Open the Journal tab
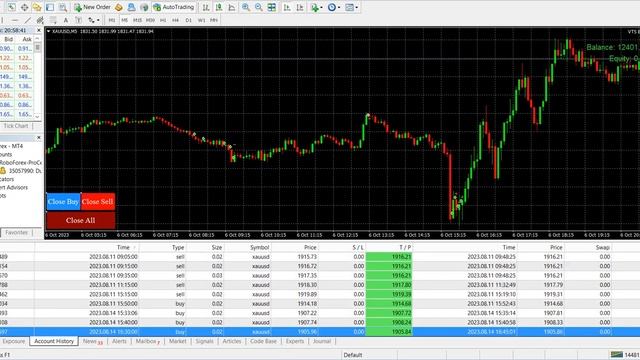This screenshot has height=360, width=640. 322,341
